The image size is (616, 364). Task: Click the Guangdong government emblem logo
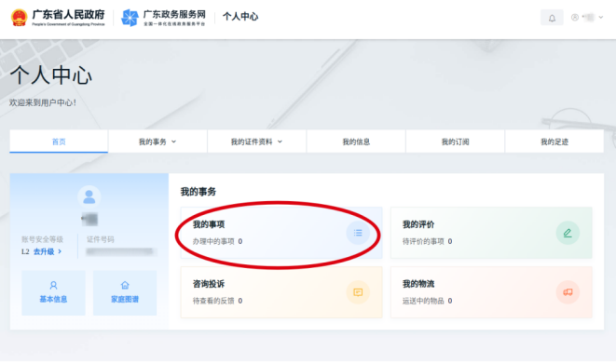pyautogui.click(x=19, y=18)
